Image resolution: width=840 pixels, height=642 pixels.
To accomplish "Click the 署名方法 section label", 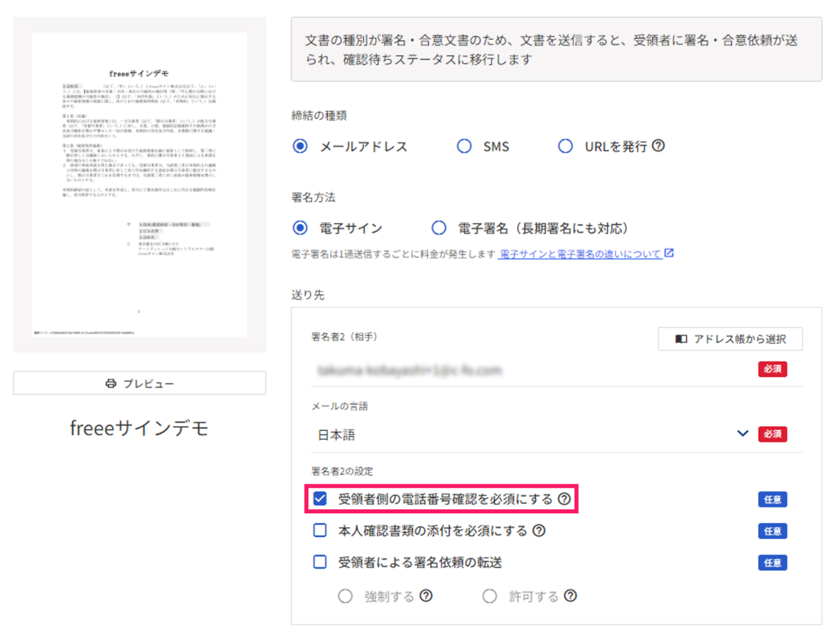I will pos(313,197).
